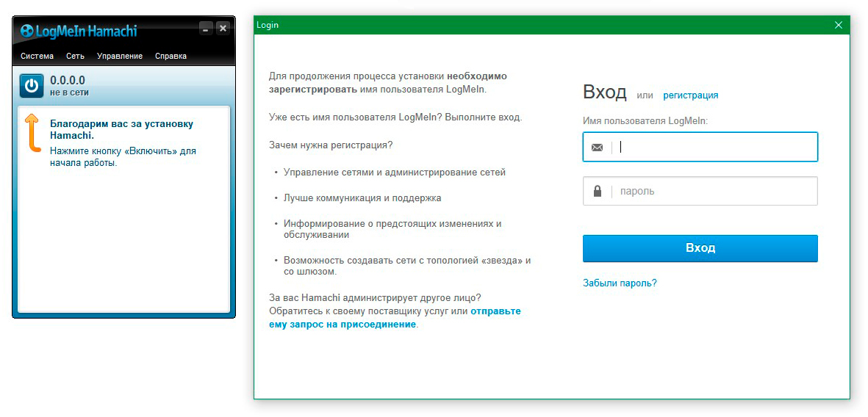Click the 0.0.0.0 address text in Hamachi
868x417 pixels.
[68, 81]
